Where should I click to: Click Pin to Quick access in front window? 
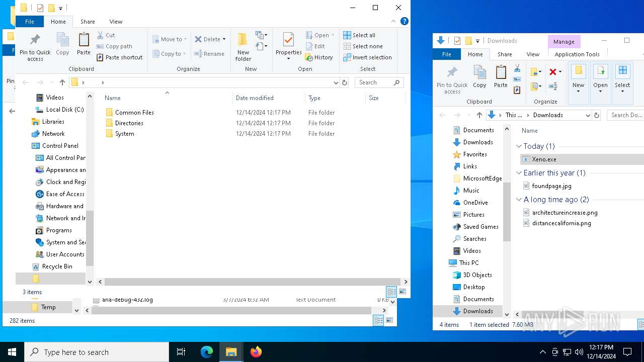pos(35,47)
